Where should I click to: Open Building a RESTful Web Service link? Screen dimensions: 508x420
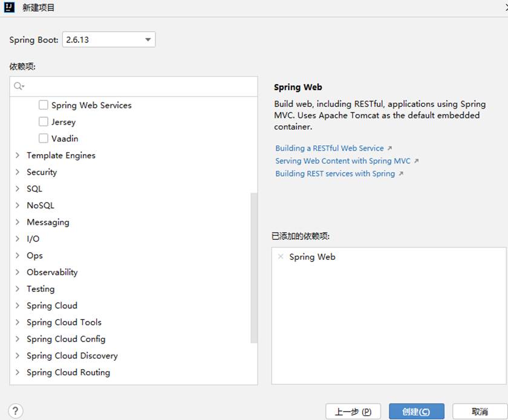click(x=330, y=148)
